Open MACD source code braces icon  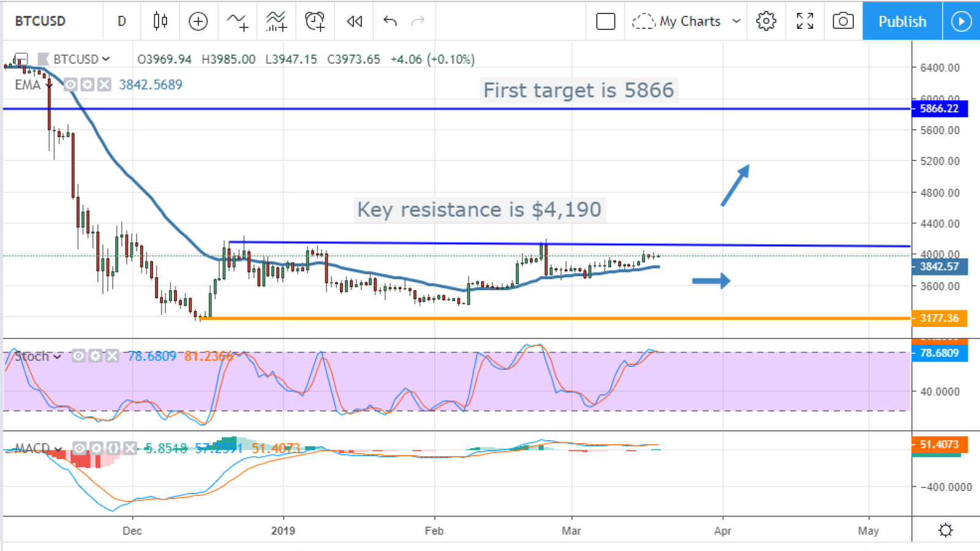point(113,449)
